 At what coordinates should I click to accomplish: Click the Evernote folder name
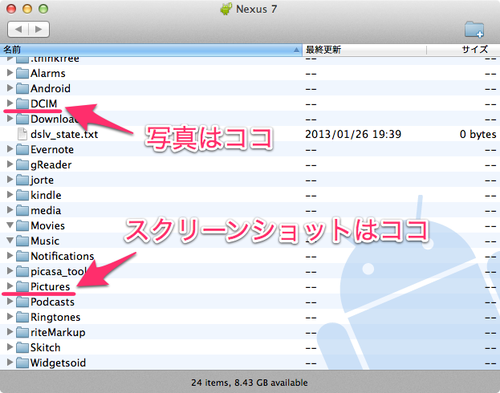point(52,150)
